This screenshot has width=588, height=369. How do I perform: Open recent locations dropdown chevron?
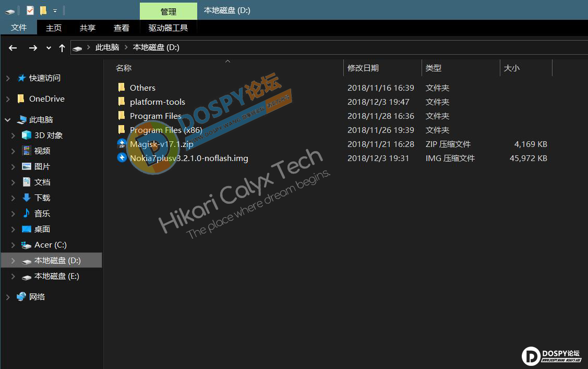click(x=49, y=47)
